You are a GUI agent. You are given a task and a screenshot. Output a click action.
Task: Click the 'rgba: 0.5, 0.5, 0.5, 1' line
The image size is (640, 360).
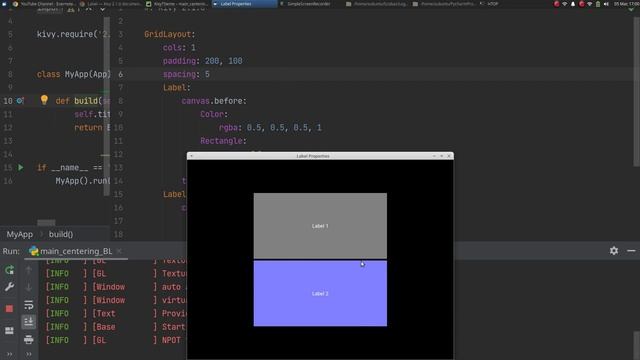point(270,128)
